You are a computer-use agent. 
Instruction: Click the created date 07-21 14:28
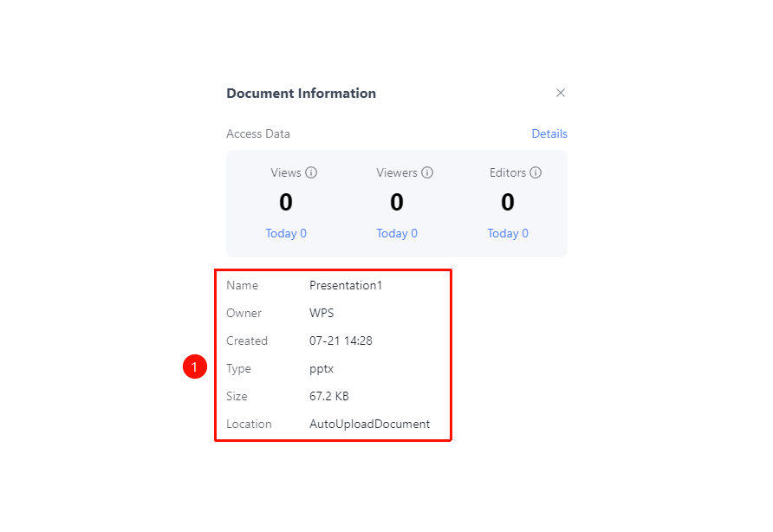[341, 341]
